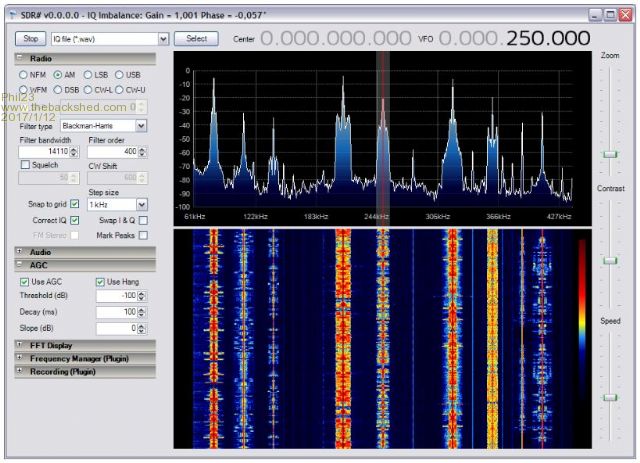Select the NFM radio mode
The width and height of the screenshot is (640, 463).
click(x=24, y=75)
